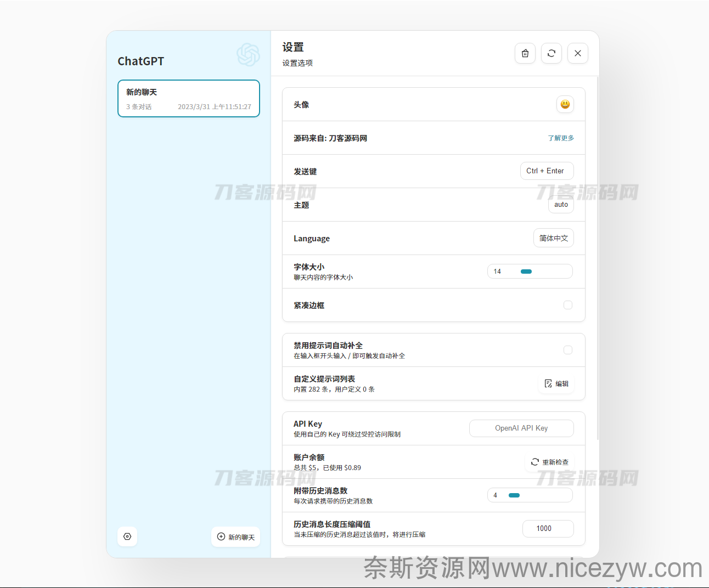Viewport: 709px width, 588px height.
Task: Adjust the font size slider
Action: [530, 272]
